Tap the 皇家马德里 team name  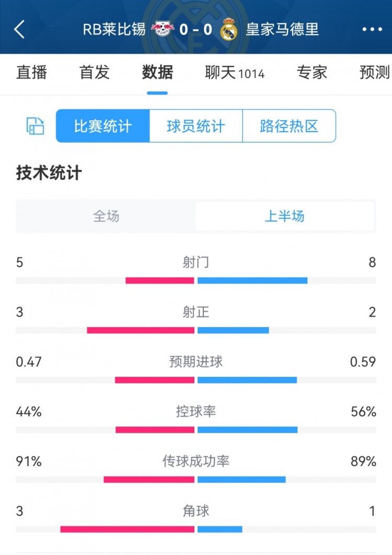click(282, 29)
